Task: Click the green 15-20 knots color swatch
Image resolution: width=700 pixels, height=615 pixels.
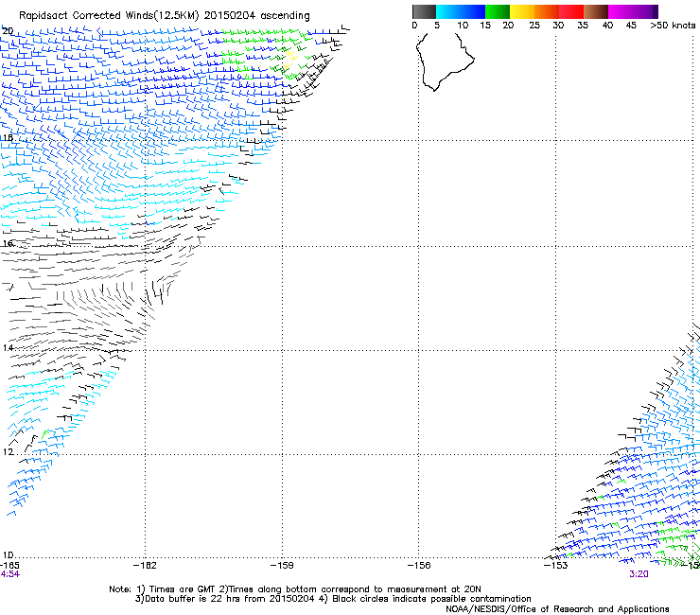Action: click(498, 11)
